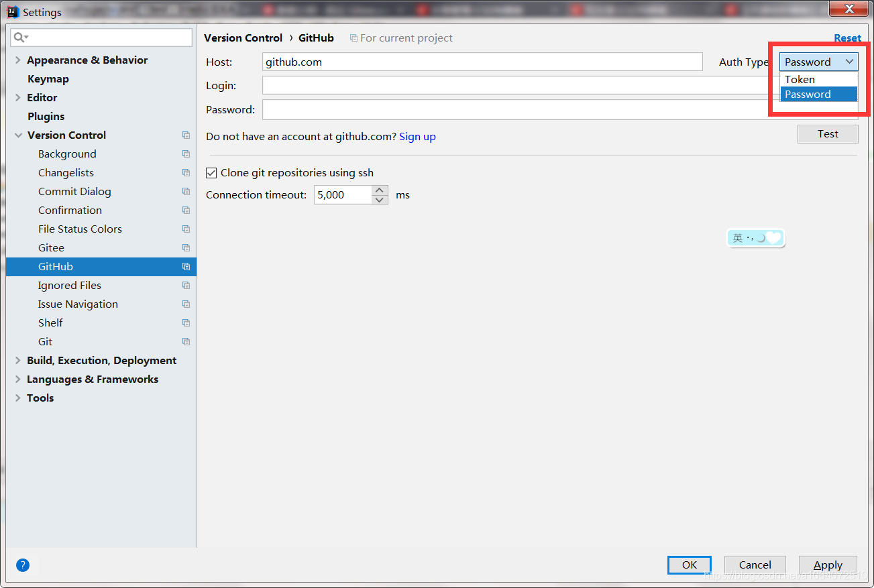Select Ignored Files settings
The width and height of the screenshot is (874, 588).
(x=70, y=286)
